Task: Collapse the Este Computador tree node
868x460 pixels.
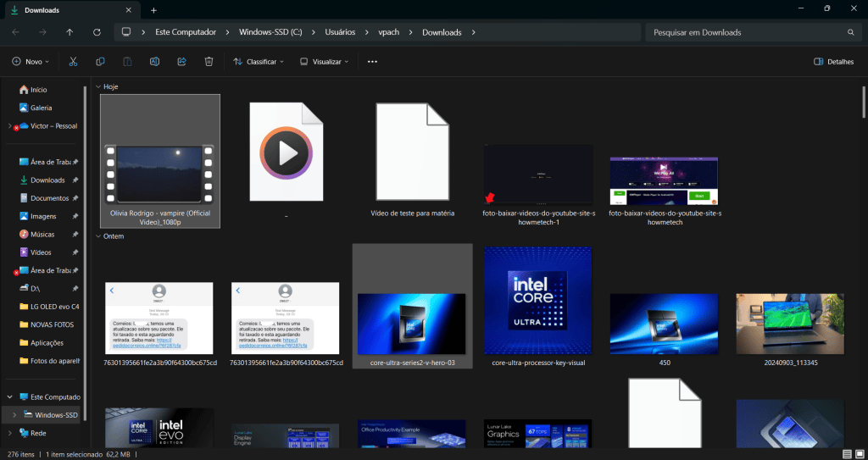Action: (x=9, y=397)
